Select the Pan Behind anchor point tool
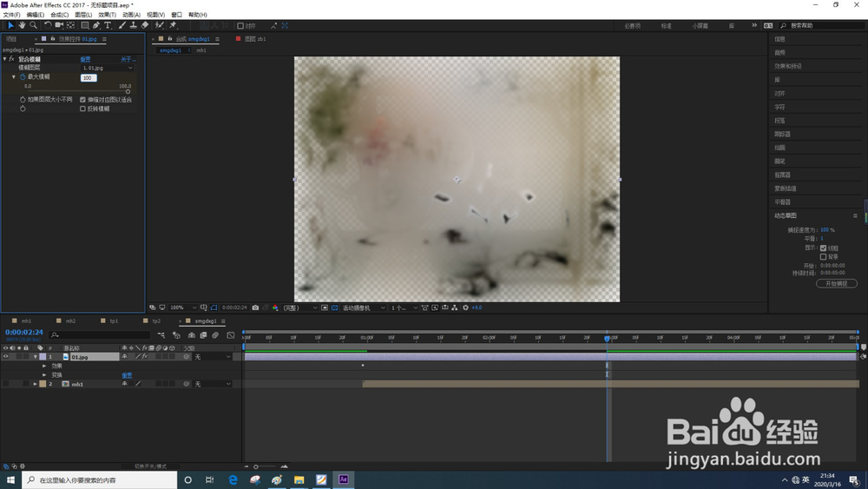Screen dimensions: 868x489 tap(71, 25)
